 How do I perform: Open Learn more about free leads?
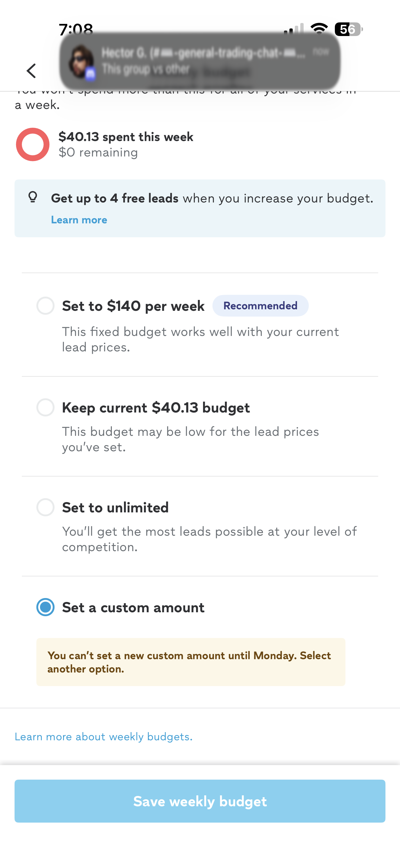click(x=79, y=220)
